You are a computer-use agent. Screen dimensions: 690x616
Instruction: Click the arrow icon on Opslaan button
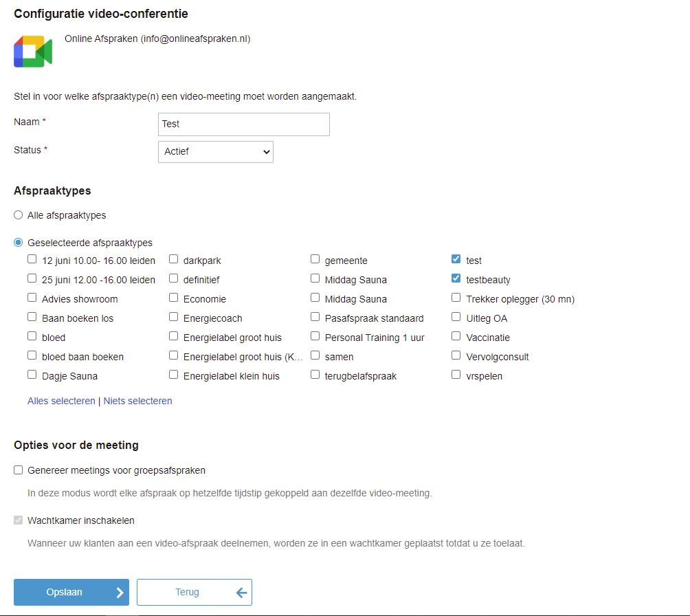[120, 593]
